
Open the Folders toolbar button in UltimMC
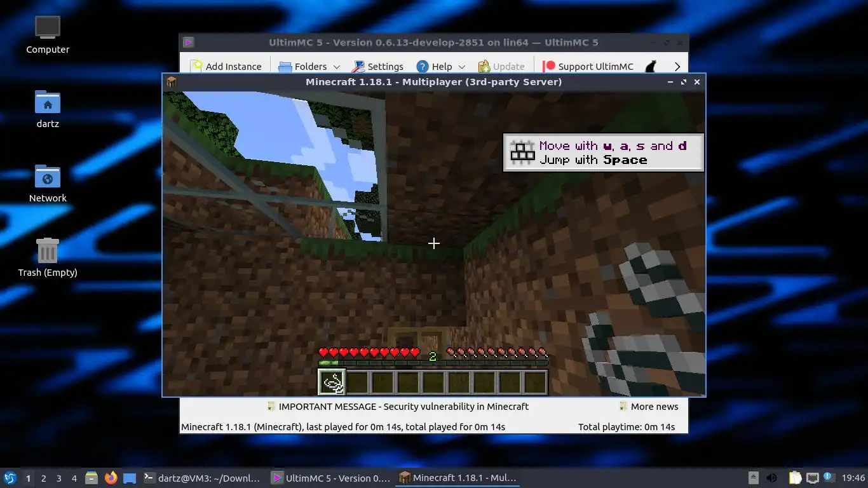click(303, 66)
